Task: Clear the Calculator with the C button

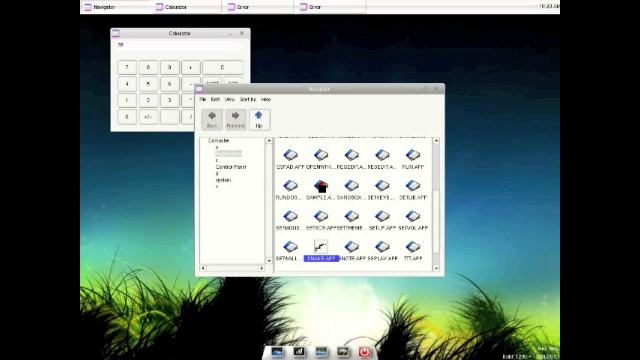Action: coord(222,67)
